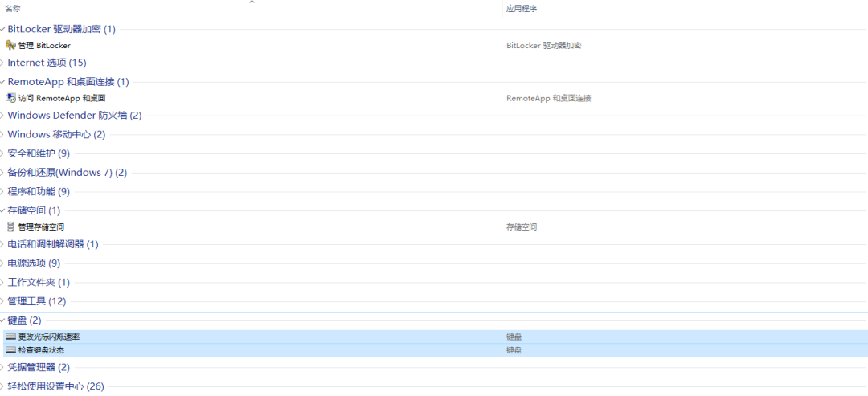Image resolution: width=868 pixels, height=396 pixels.
Task: Collapse the RemoteApp 和桌面连接 group chevron
Action: (2, 83)
